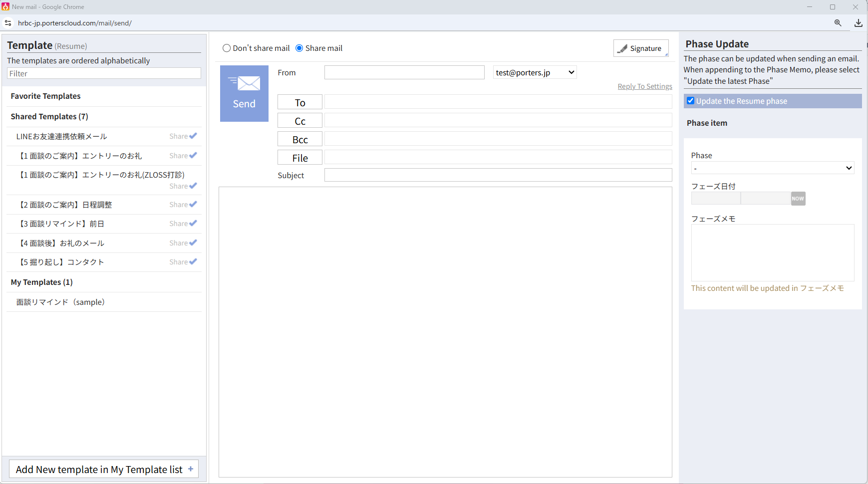Viewport: 868px width, 484px height.
Task: Select template 【5 掘り起し】コンタクト
Action: pos(61,262)
